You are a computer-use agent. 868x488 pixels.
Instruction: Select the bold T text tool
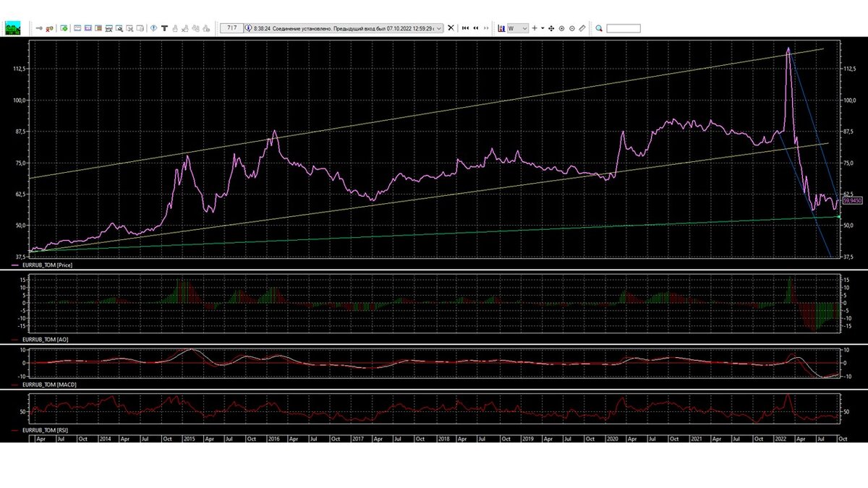(x=164, y=28)
